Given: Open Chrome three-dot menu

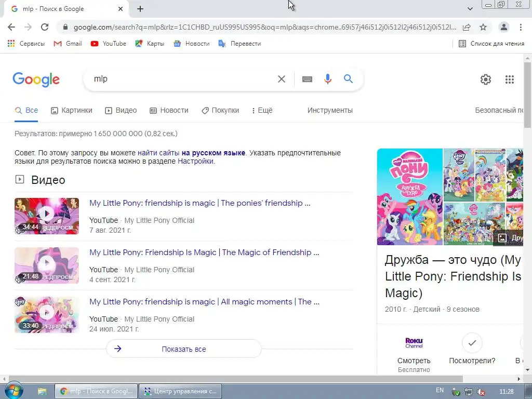Looking at the screenshot, I should click(521, 27).
